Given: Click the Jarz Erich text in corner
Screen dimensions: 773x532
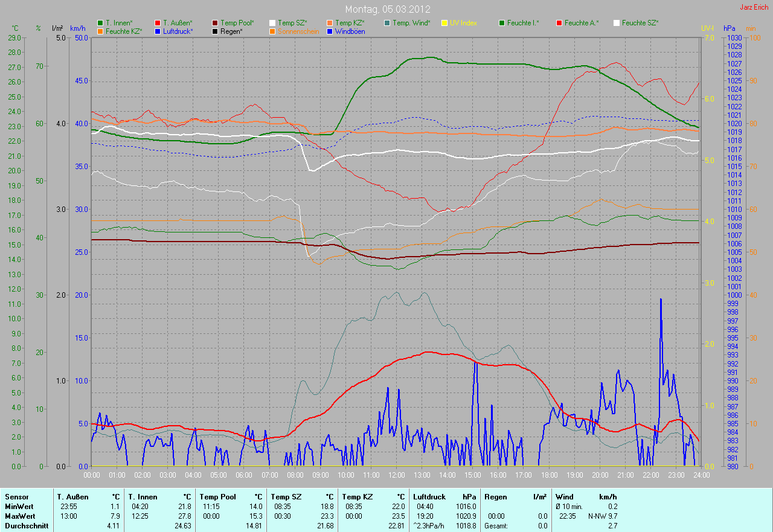Looking at the screenshot, I should coord(754,7).
